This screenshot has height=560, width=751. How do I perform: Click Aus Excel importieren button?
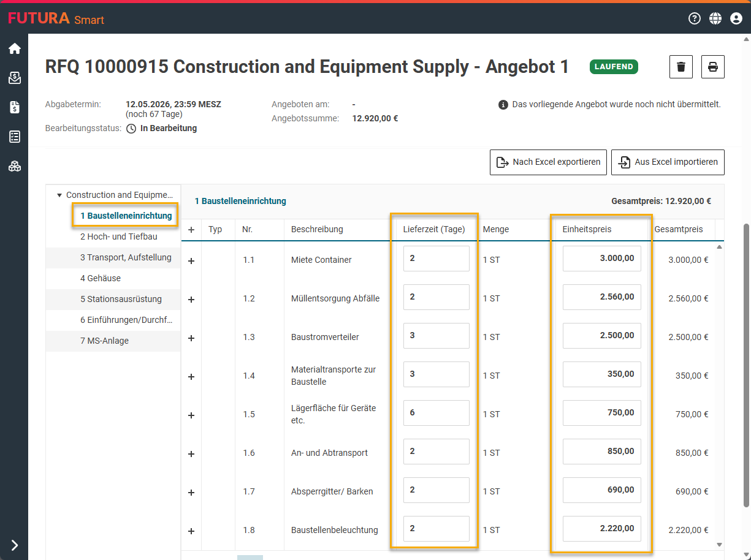pyautogui.click(x=668, y=162)
